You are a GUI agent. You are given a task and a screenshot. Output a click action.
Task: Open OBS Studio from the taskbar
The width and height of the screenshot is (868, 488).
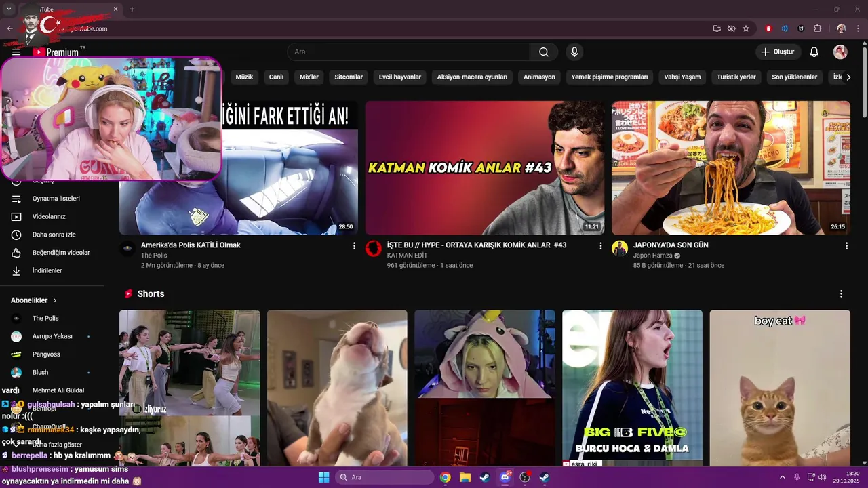(x=525, y=477)
